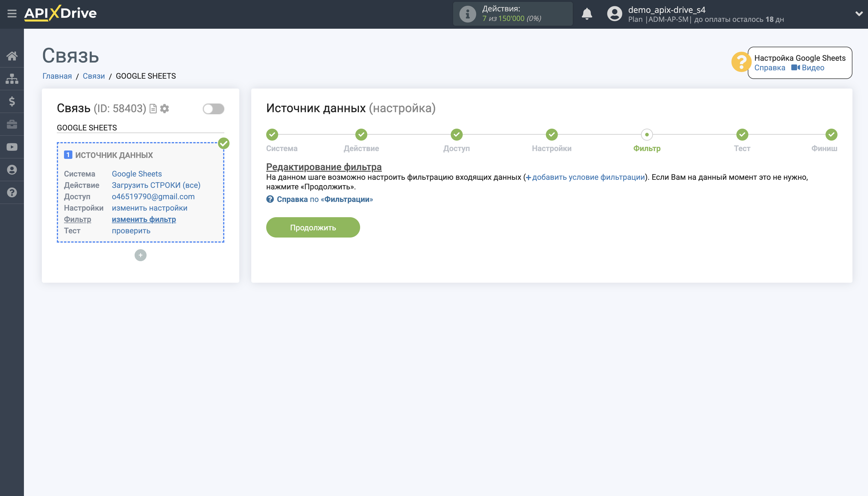This screenshot has height=496, width=868.
Task: Open payments via the dollar sidebar icon
Action: pyautogui.click(x=12, y=101)
